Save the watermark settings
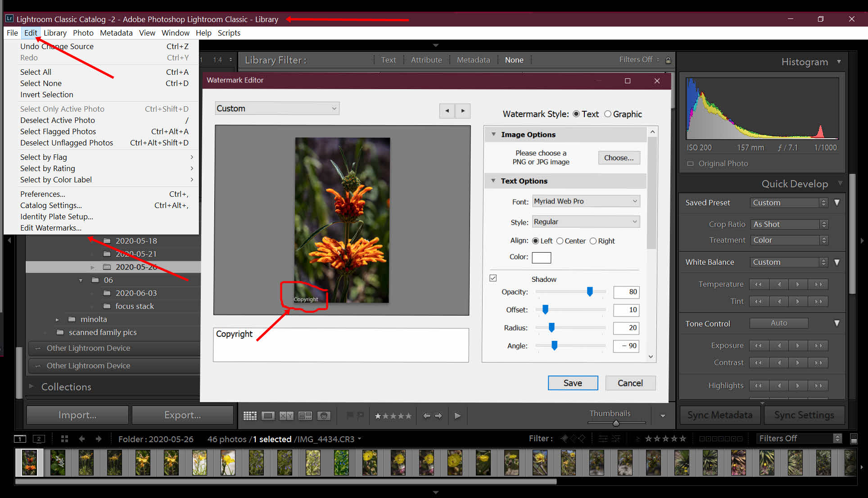868x498 pixels. 572,383
